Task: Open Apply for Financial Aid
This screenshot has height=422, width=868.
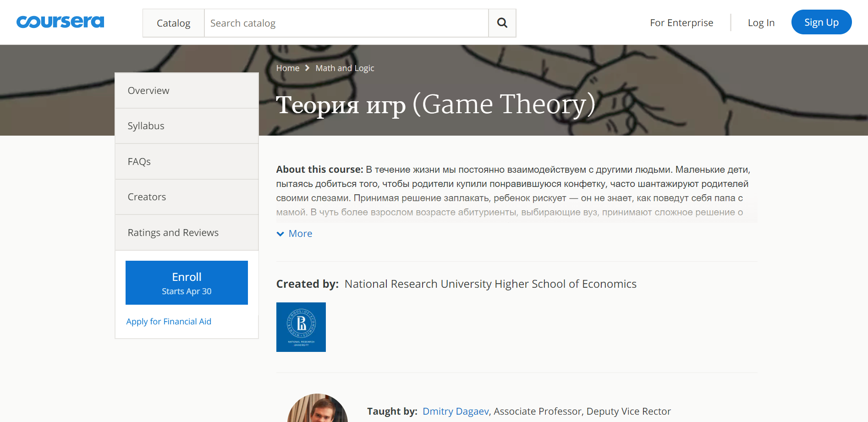Action: click(169, 322)
